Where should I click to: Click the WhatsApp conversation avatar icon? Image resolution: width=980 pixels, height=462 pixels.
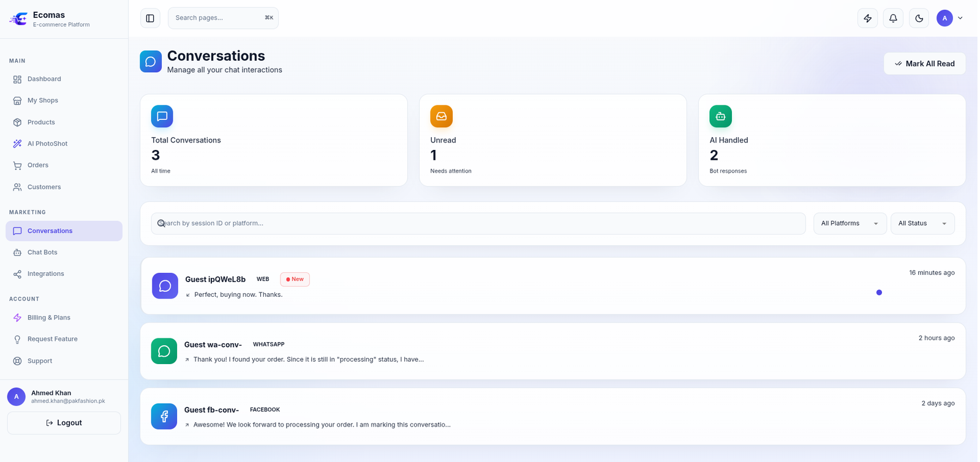pos(164,351)
